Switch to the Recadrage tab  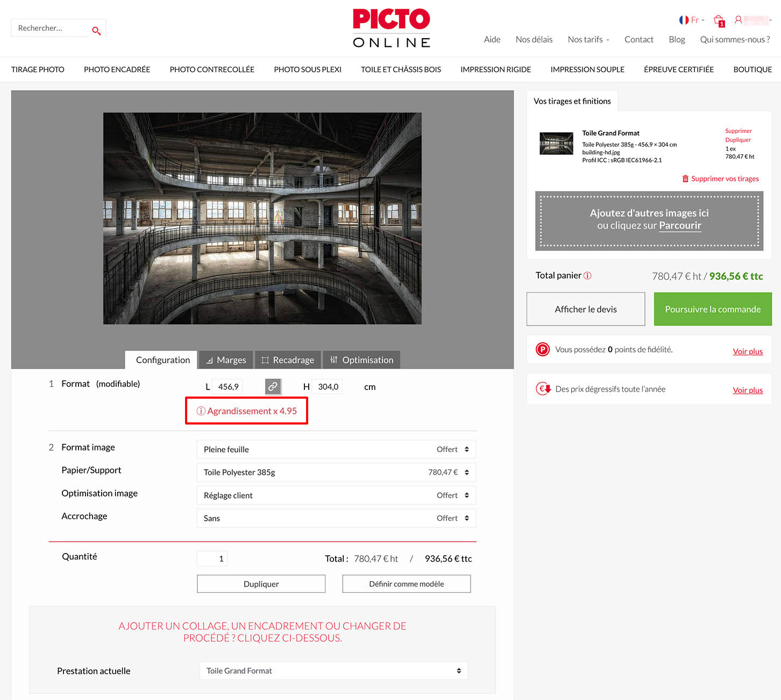288,360
